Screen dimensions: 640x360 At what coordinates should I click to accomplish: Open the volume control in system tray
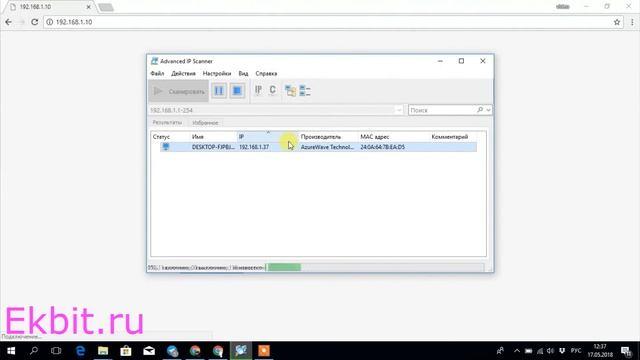pyautogui.click(x=551, y=351)
